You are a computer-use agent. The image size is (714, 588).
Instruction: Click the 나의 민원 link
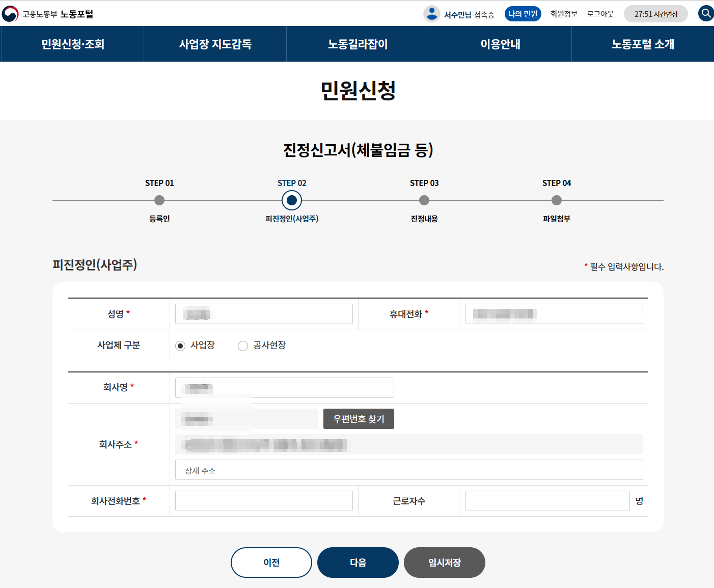click(523, 14)
